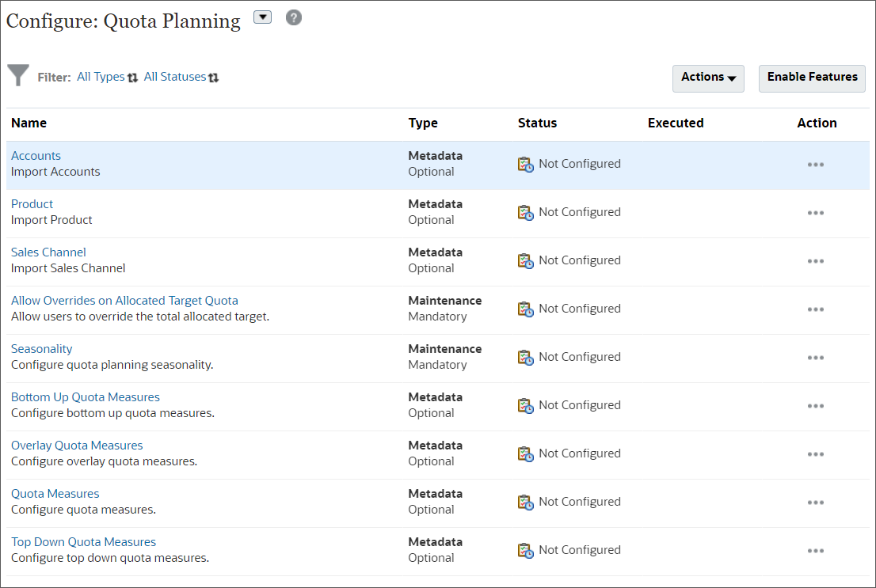Click the Not Configured status icon for Product

(x=524, y=211)
